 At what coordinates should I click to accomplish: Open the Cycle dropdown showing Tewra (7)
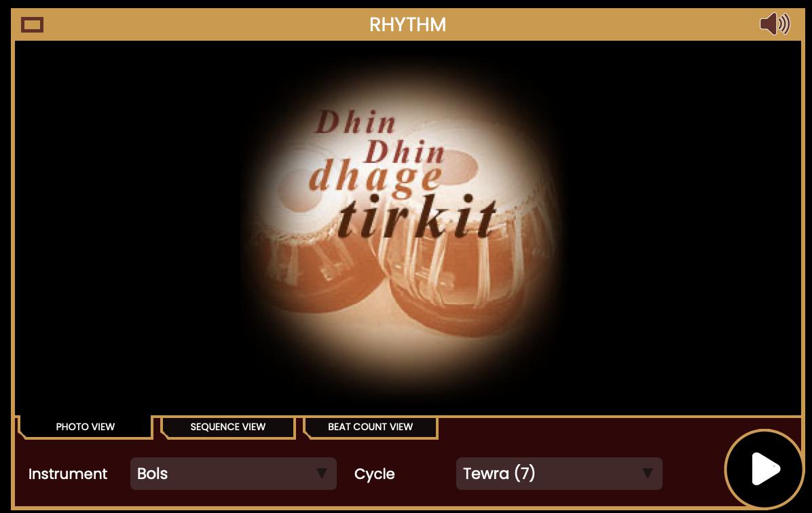tap(559, 473)
